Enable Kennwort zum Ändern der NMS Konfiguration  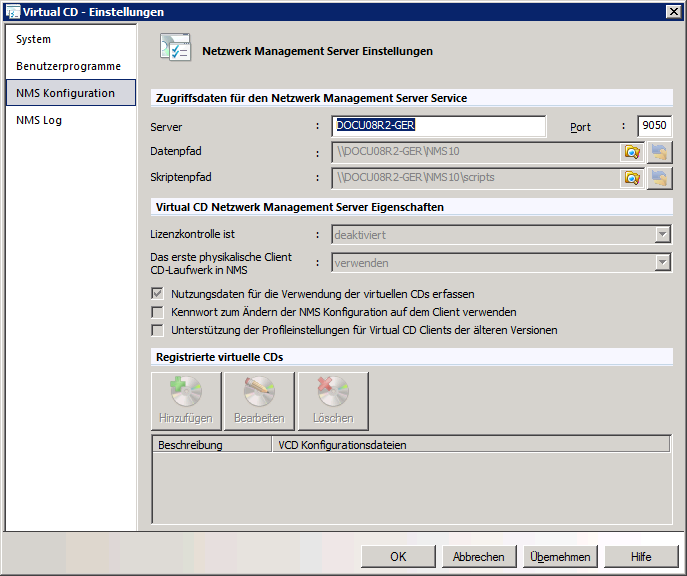157,312
